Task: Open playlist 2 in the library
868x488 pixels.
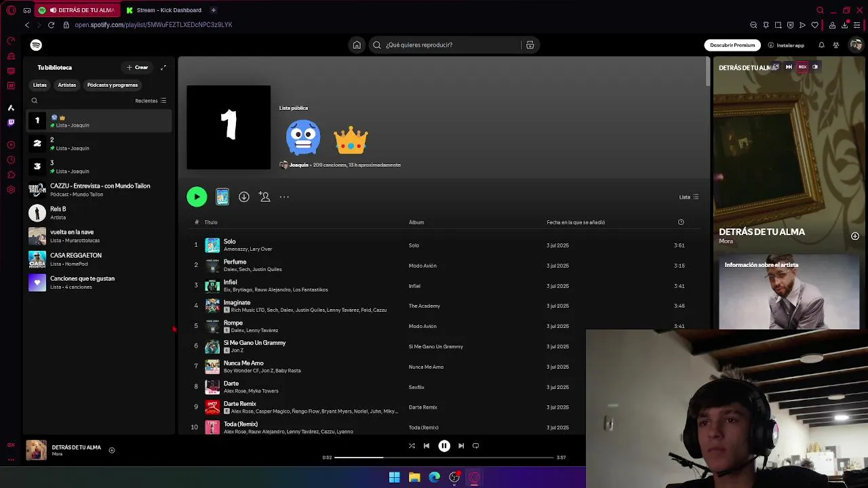Action: click(99, 144)
